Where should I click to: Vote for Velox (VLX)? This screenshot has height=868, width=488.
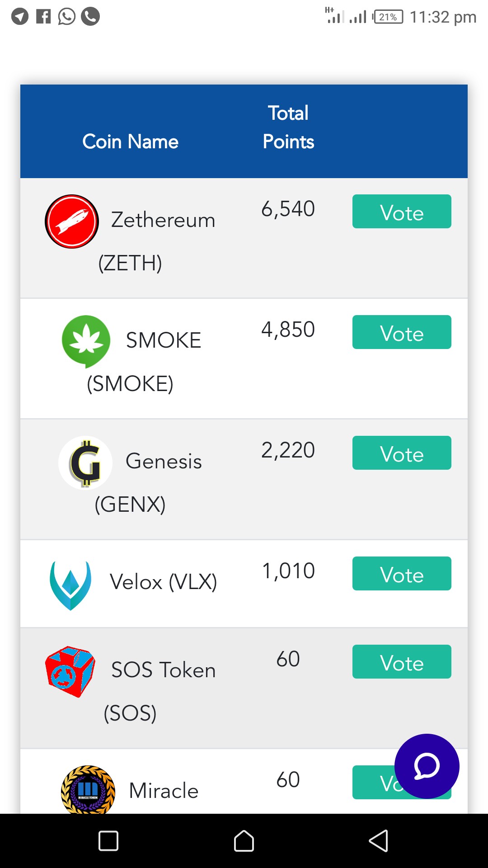pyautogui.click(x=402, y=574)
